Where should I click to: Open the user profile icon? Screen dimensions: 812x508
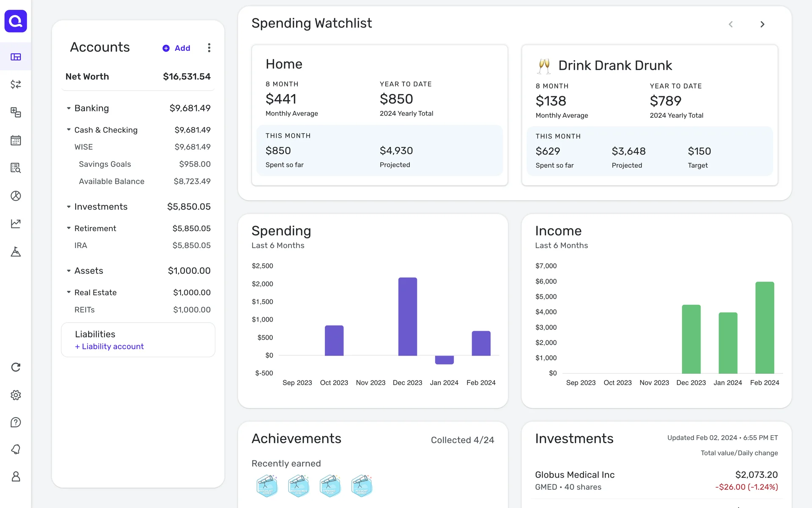16,477
